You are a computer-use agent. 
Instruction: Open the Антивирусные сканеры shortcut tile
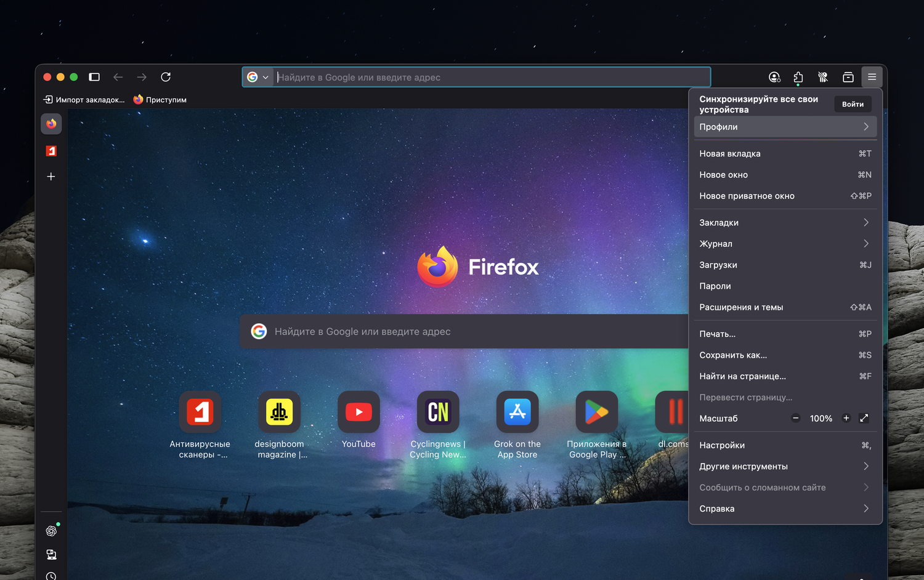(200, 425)
